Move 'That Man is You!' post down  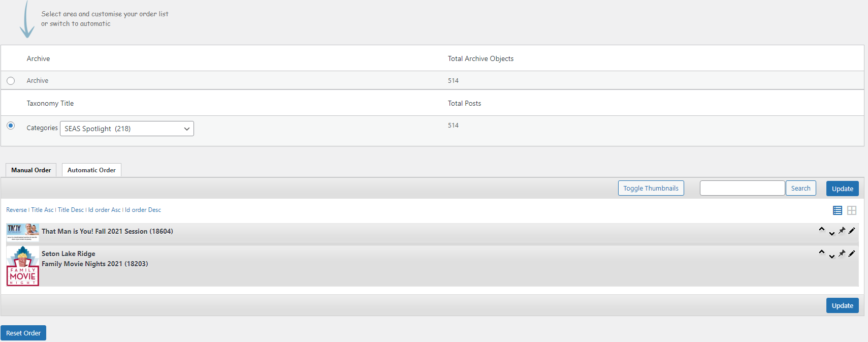point(831,234)
